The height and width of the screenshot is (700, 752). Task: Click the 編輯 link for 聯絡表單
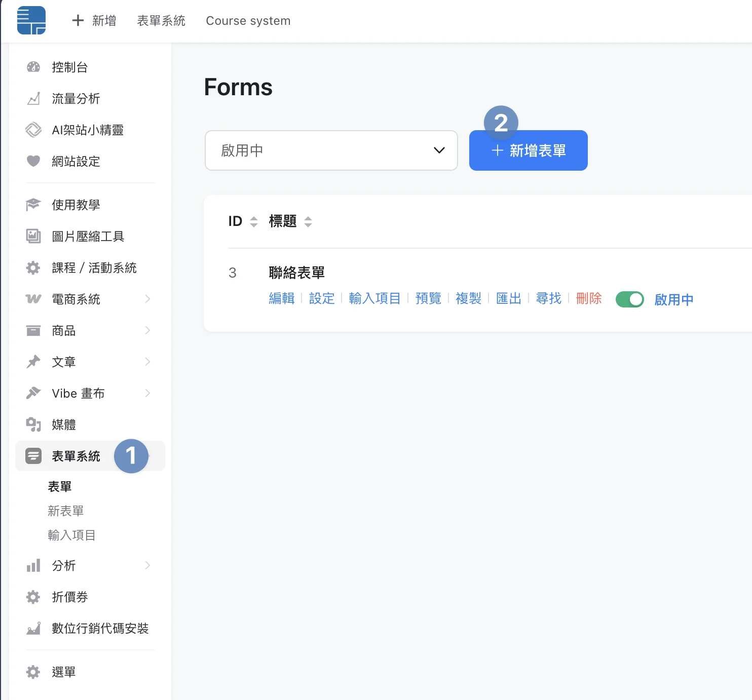tap(282, 298)
